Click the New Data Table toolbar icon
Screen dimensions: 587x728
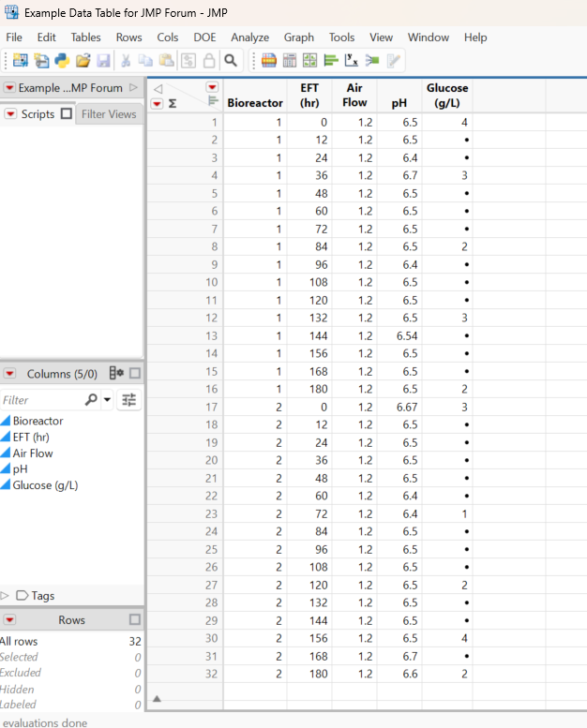(x=20, y=60)
